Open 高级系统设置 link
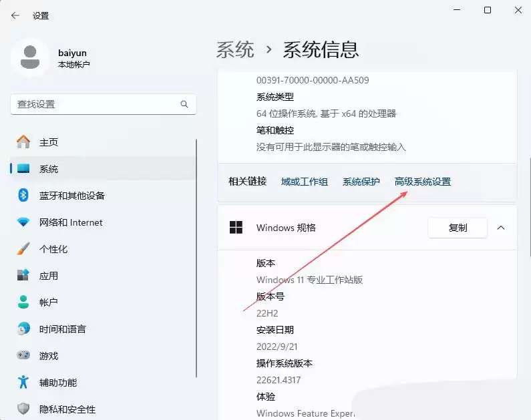This screenshot has height=420, width=531. 422,182
